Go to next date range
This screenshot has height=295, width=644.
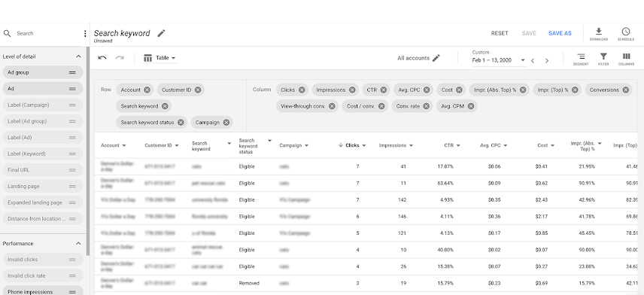(x=547, y=61)
